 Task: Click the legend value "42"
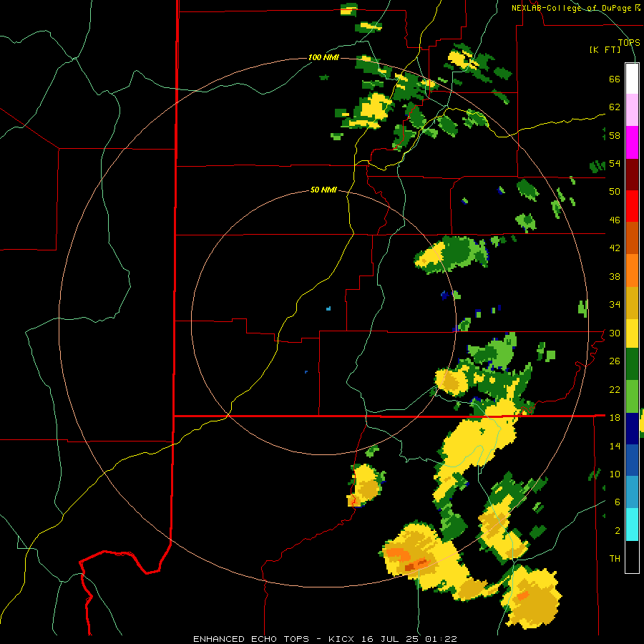pyautogui.click(x=615, y=248)
